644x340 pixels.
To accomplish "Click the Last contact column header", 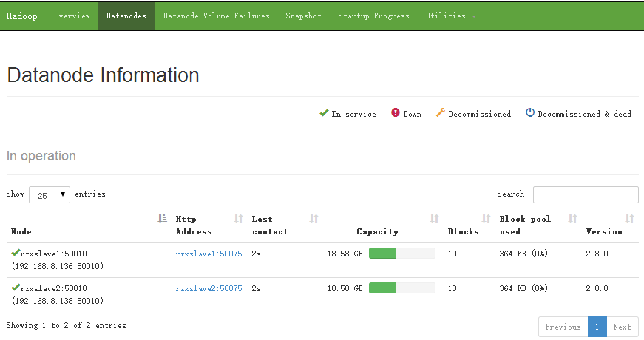I will coord(270,225).
